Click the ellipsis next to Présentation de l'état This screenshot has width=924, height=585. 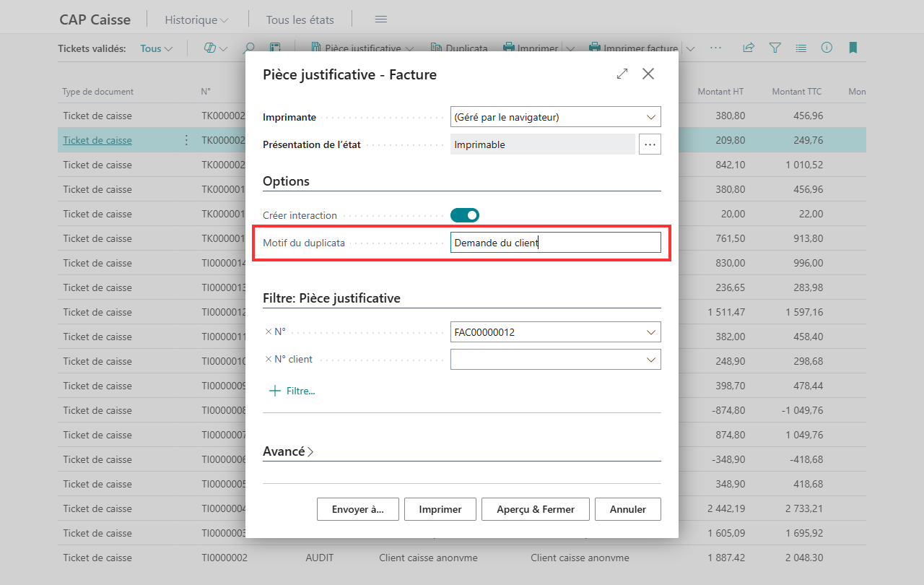(x=650, y=144)
